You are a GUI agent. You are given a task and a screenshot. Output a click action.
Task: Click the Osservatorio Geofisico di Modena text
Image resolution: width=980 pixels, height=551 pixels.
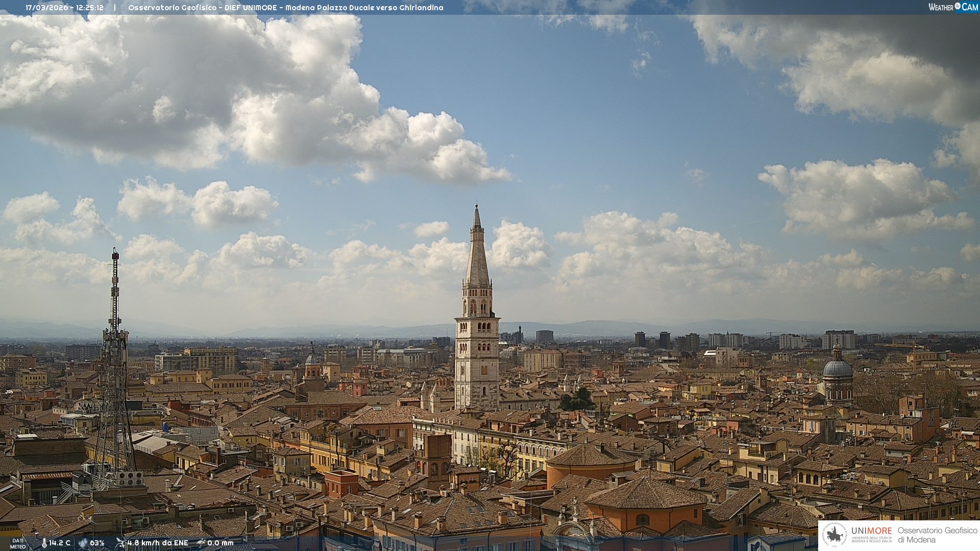937,535
